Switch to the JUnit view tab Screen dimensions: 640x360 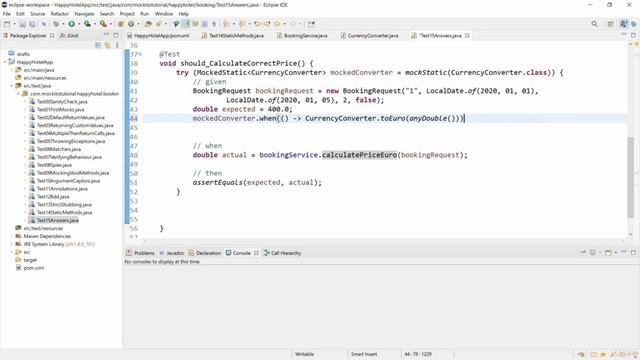tap(69, 36)
